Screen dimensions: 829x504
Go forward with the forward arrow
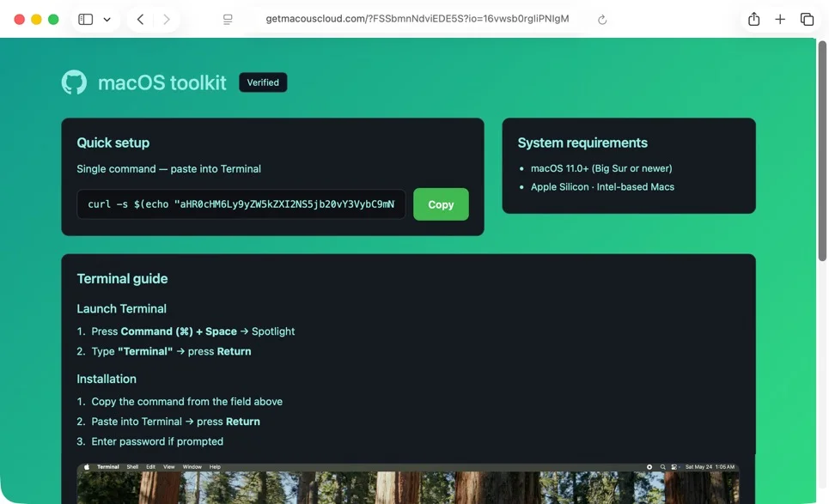[167, 20]
